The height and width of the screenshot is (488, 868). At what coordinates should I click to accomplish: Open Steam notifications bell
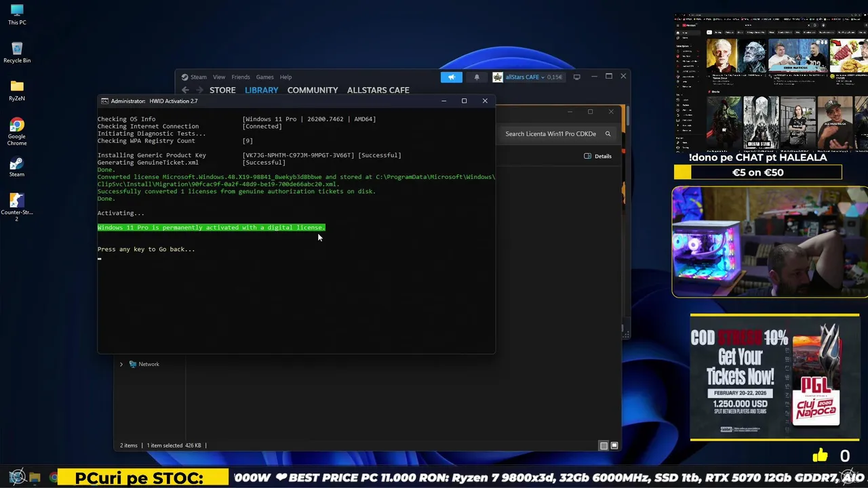477,77
